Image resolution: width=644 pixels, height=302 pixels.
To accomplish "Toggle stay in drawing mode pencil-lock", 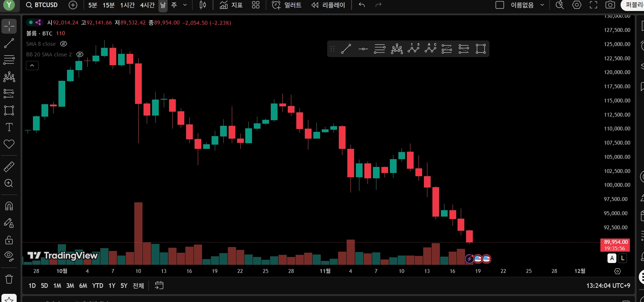I will click(x=9, y=223).
